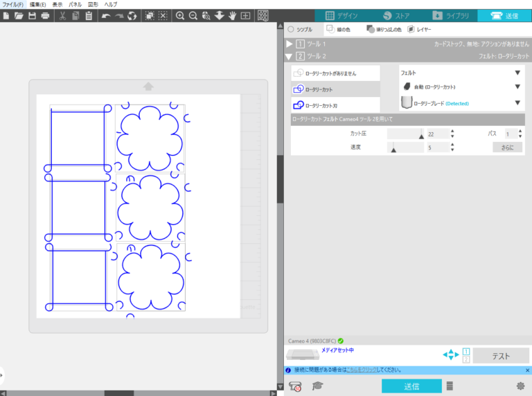The image size is (532, 396).
Task: Select the シンプル radio option
Action: (x=291, y=29)
